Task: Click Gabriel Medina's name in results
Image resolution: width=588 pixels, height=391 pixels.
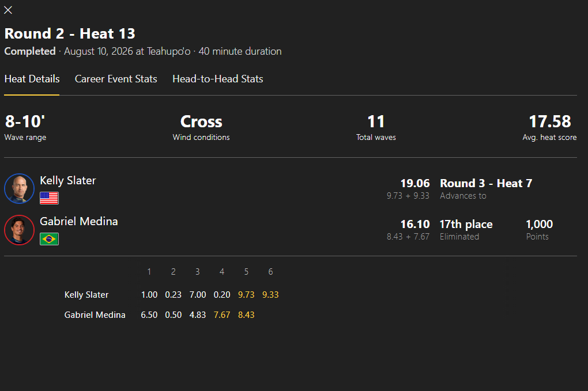Action: click(79, 221)
